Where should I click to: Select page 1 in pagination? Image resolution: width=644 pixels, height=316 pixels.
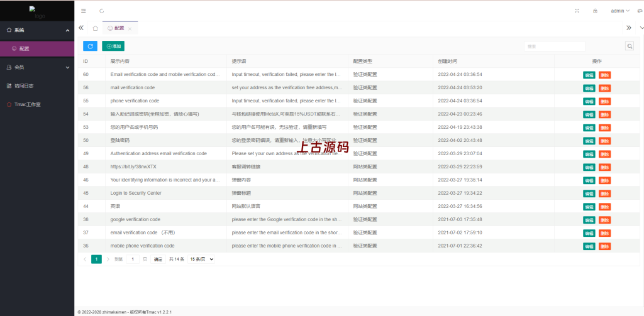click(96, 259)
